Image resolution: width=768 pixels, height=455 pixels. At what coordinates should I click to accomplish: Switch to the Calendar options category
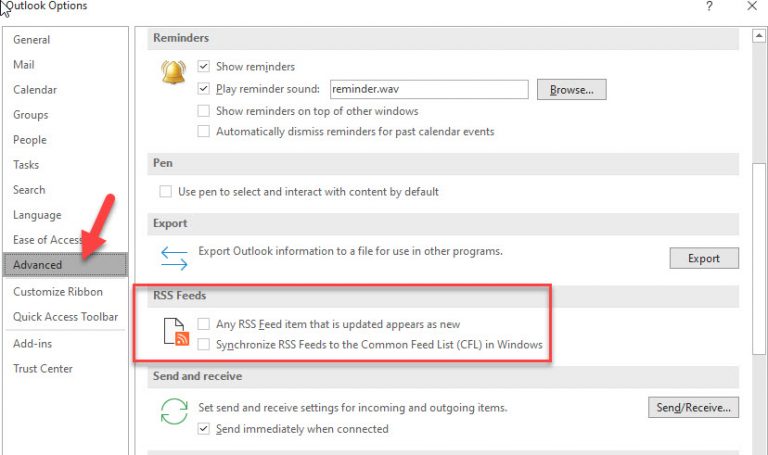coord(35,90)
